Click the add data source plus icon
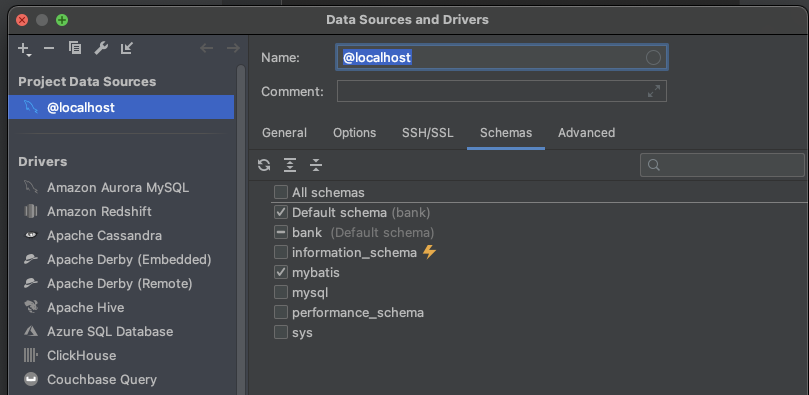The image size is (809, 395). [24, 49]
